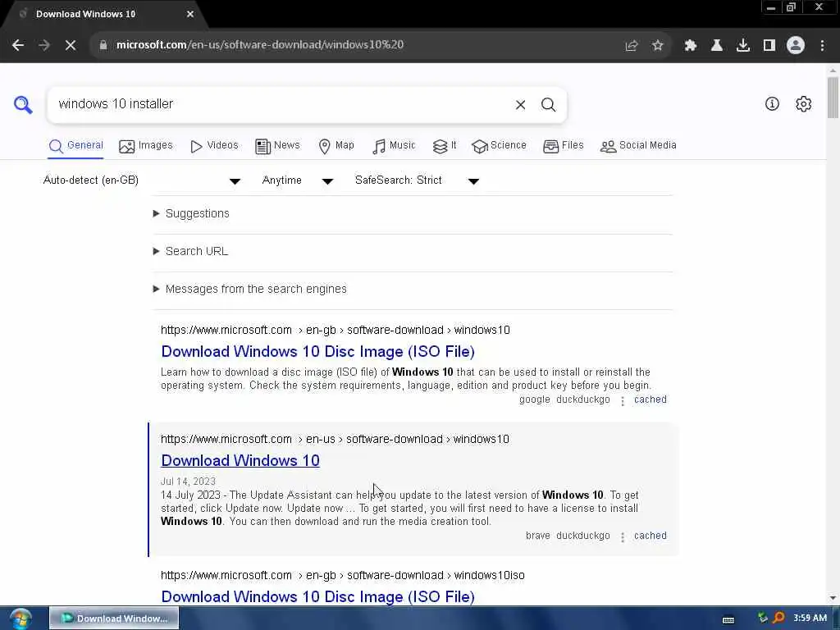Switch to the It search tab

[x=444, y=146]
